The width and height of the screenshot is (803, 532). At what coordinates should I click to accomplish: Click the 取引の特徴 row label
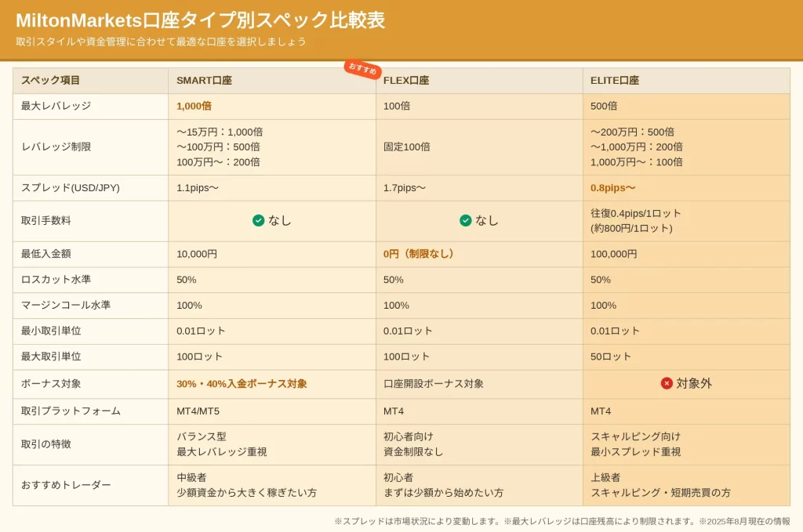click(45, 444)
